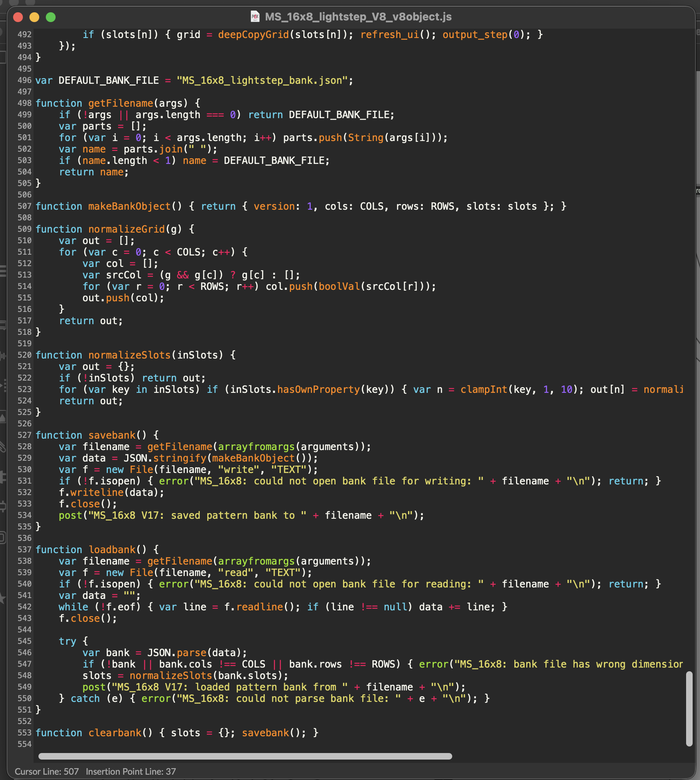Click the normalizeGrid function name on line 509
This screenshot has width=700, height=780.
pyautogui.click(x=126, y=229)
